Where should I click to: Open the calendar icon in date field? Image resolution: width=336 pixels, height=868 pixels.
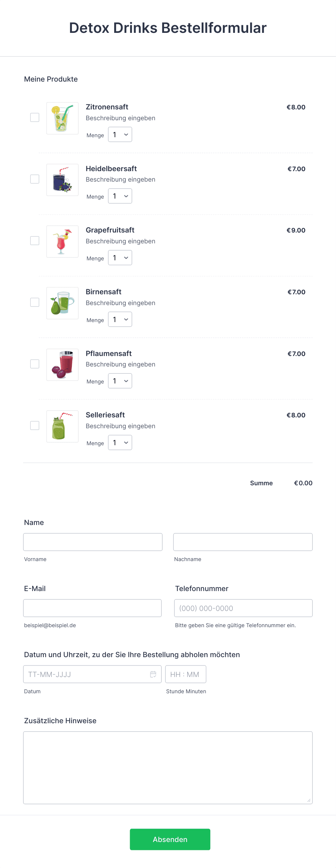[x=153, y=674]
